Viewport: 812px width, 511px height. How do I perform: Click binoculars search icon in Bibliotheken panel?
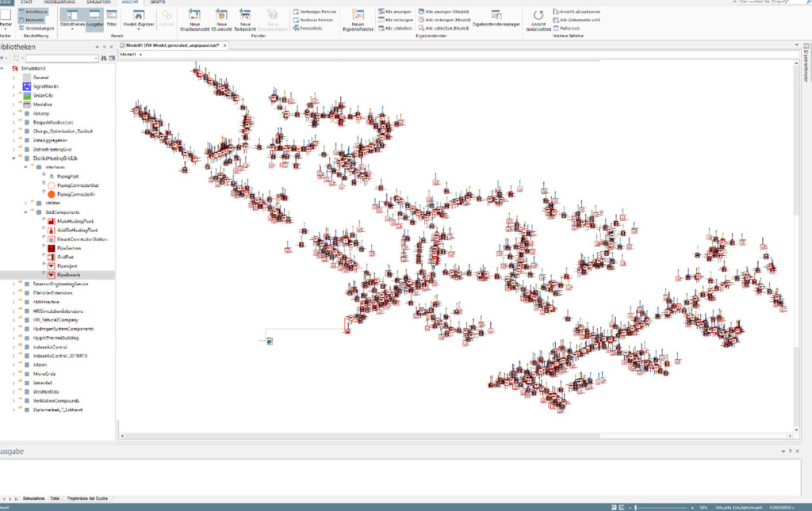click(x=104, y=58)
